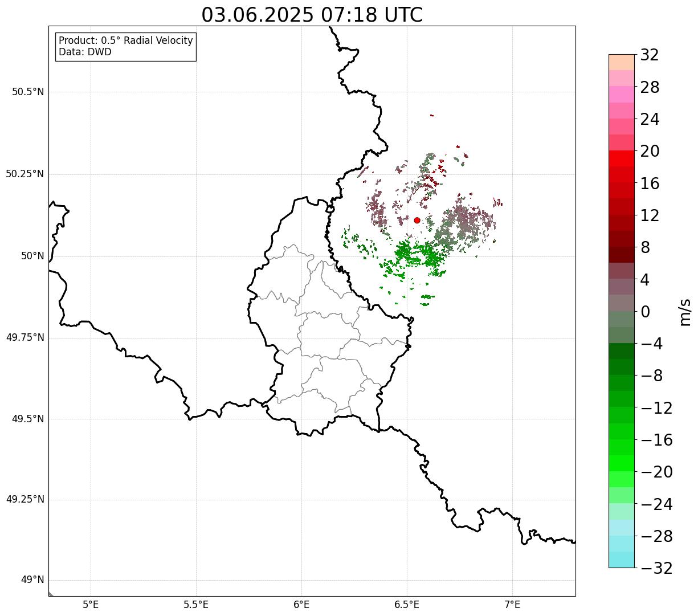698x616 pixels.
Task: Click the 49°N latitude label
Action: 32,580
